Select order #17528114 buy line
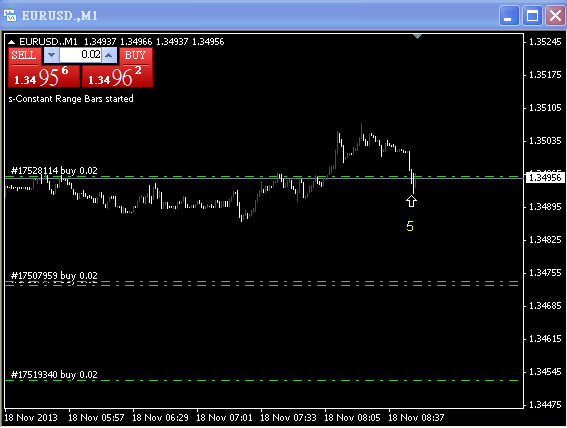Image resolution: width=567 pixels, height=428 pixels. pos(54,171)
